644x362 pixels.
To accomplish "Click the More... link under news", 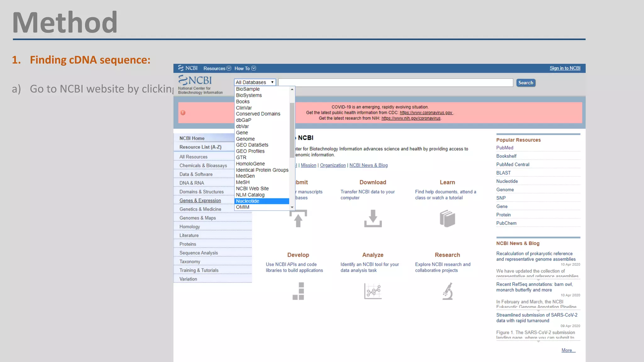I will click(x=569, y=350).
